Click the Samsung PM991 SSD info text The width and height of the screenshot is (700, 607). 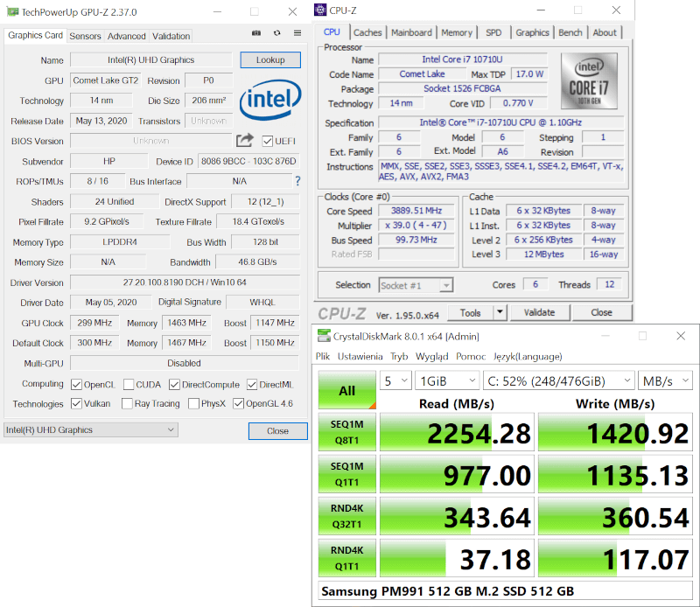[437, 591]
